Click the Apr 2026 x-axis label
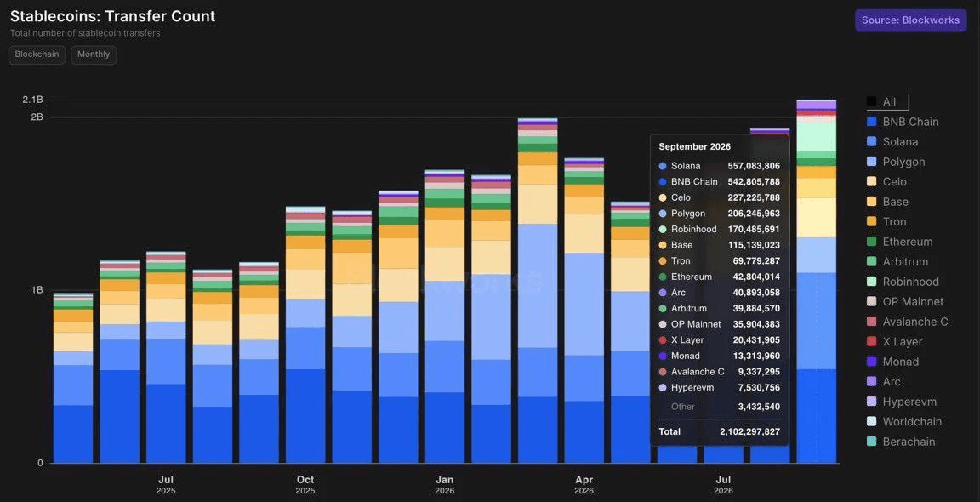 pyautogui.click(x=584, y=484)
